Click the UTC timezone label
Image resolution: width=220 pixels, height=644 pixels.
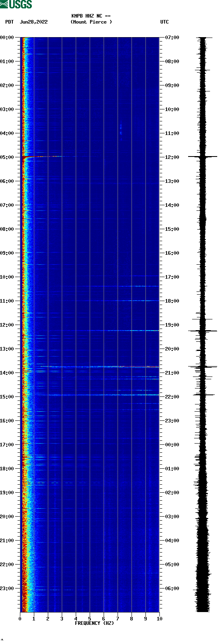[165, 22]
